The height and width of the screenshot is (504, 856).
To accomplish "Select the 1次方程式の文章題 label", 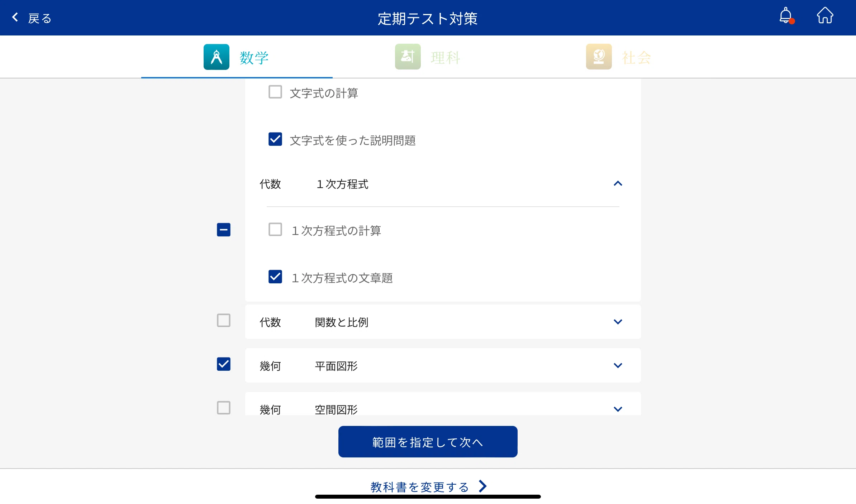I will coord(342,278).
